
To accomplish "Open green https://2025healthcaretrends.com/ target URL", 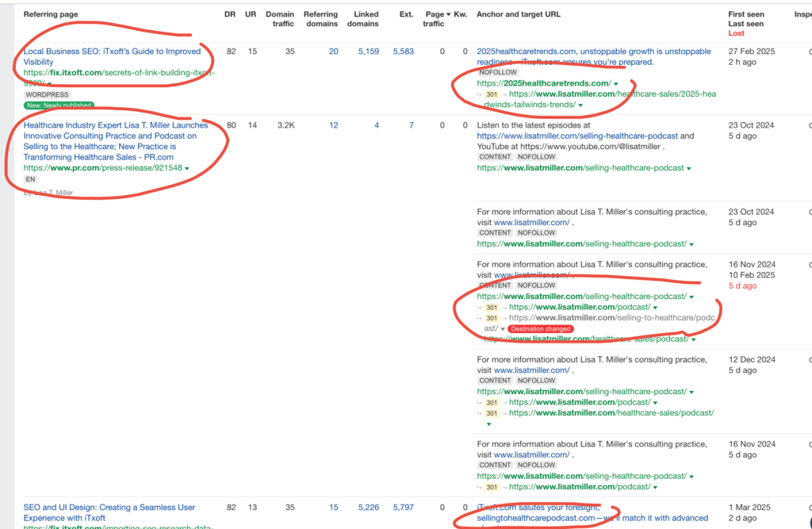I will point(544,83).
